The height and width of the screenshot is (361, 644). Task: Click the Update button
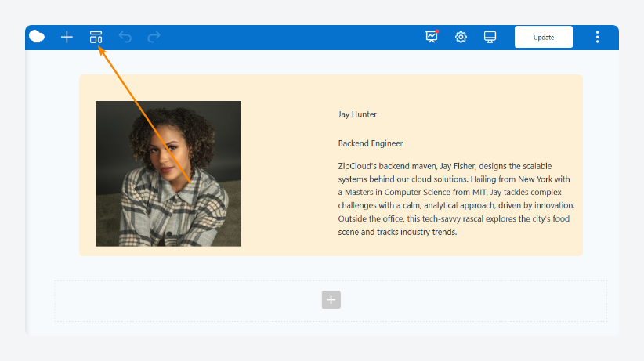[x=544, y=37]
